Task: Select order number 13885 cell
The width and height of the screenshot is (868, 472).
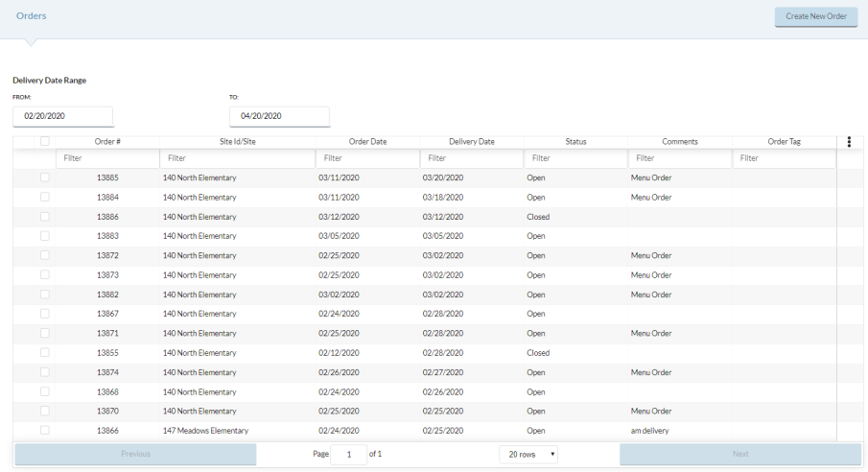Action: click(x=107, y=177)
